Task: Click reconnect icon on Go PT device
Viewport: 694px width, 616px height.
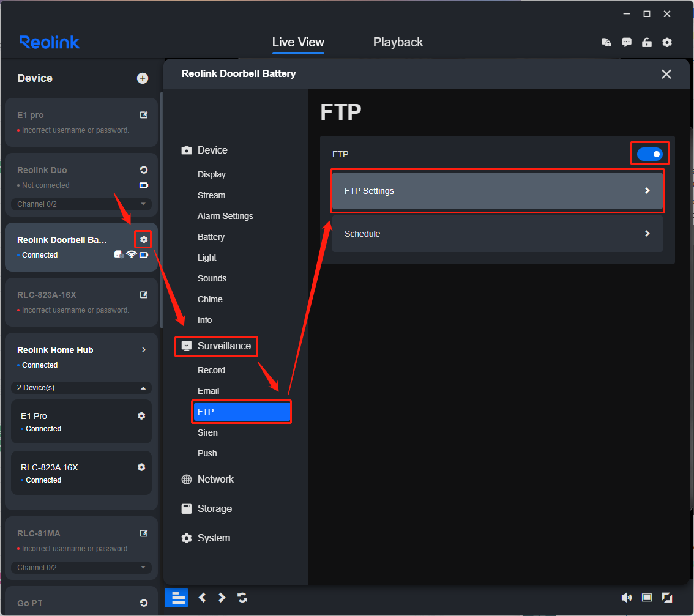Action: point(144,603)
